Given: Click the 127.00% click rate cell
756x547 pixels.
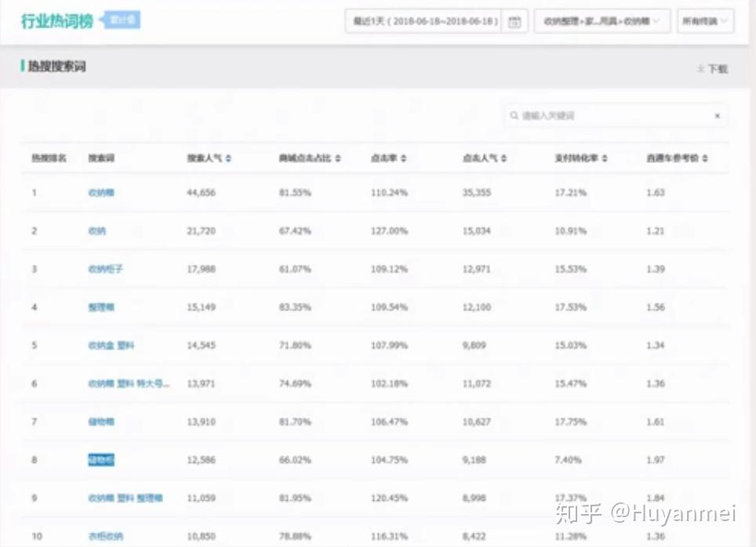Looking at the screenshot, I should point(389,231).
